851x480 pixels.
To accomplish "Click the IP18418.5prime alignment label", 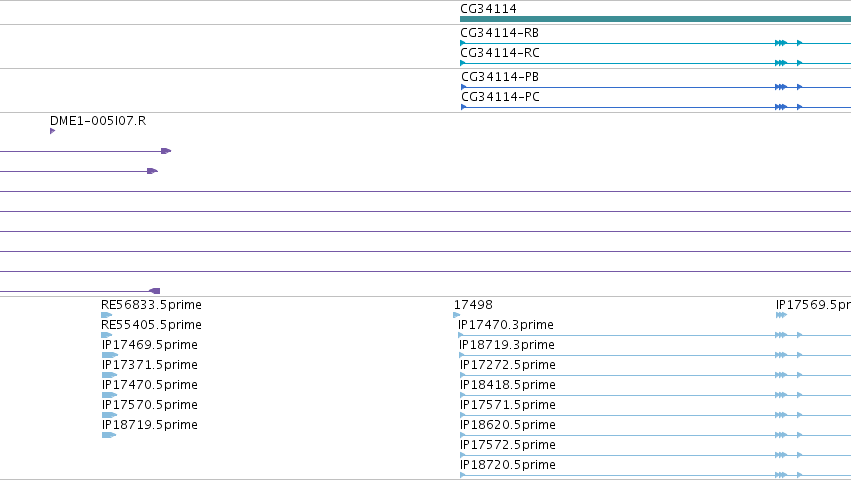I will click(x=507, y=385).
